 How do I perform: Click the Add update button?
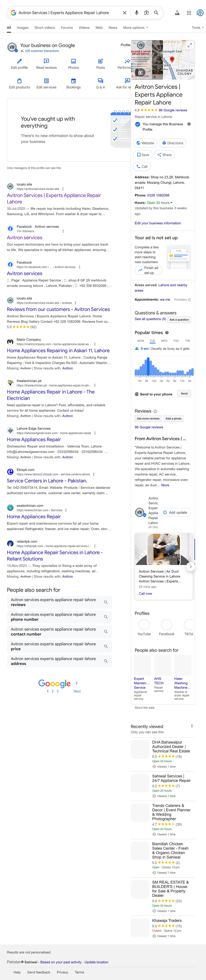click(175, 512)
